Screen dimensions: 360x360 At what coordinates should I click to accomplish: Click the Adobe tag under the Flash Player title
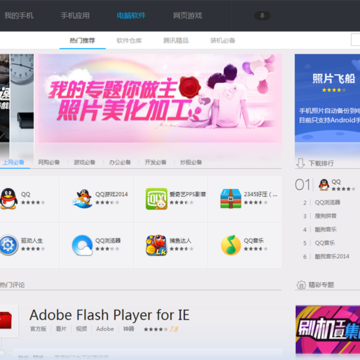point(105,329)
